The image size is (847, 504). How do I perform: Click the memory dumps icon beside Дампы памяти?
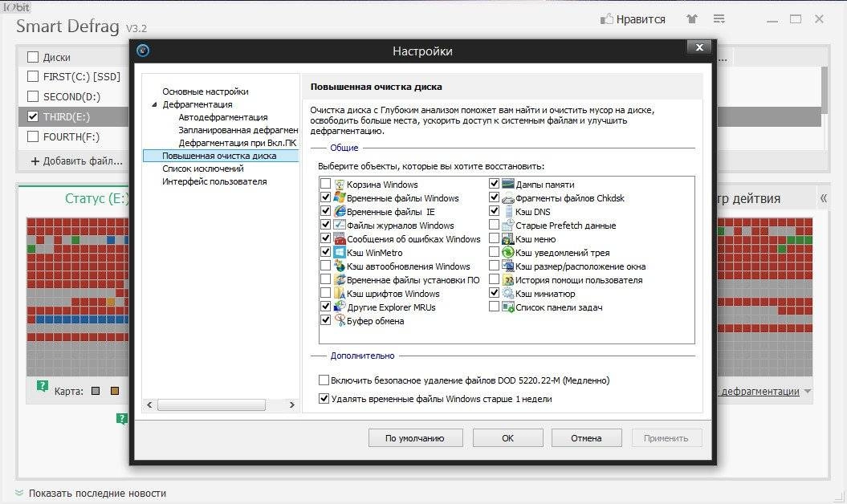(x=507, y=185)
